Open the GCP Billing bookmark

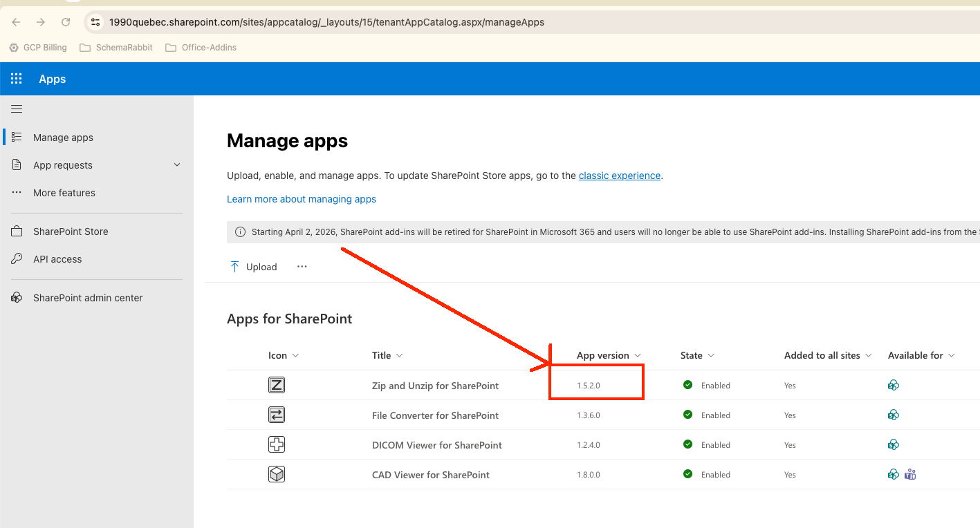(38, 48)
